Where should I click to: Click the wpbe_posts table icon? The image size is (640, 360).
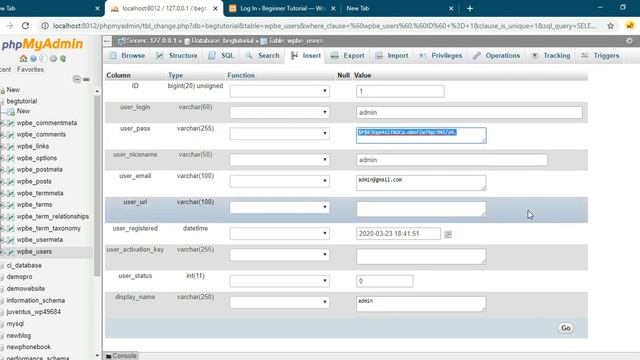point(11,181)
